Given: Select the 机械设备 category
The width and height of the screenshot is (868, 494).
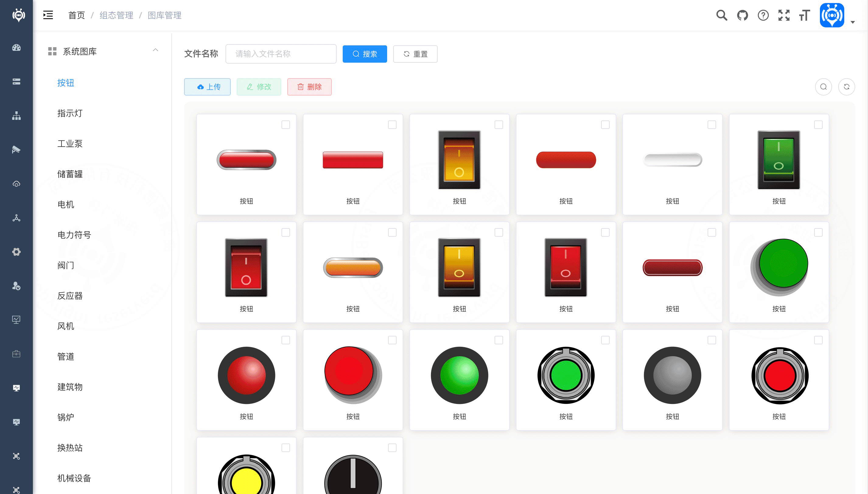Looking at the screenshot, I should point(74,478).
